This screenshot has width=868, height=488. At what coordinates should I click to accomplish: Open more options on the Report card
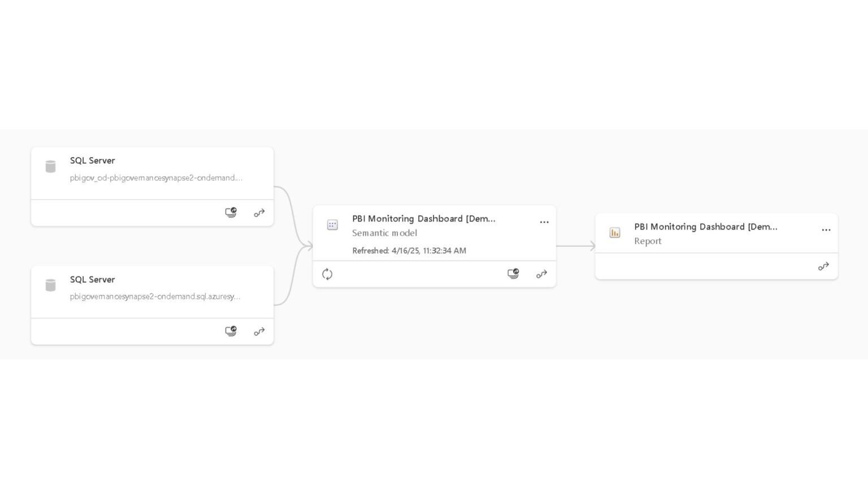click(826, 230)
